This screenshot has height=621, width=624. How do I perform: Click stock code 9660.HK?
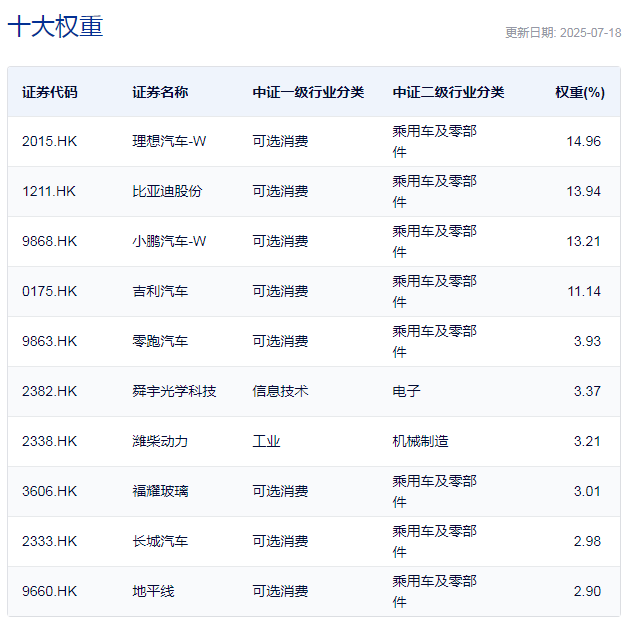pyautogui.click(x=49, y=592)
